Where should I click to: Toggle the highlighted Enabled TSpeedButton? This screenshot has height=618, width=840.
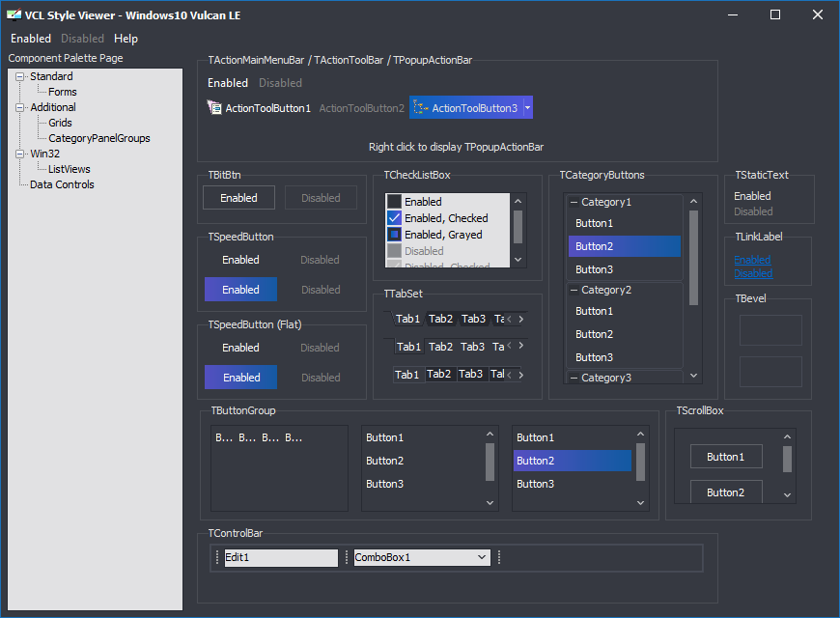pyautogui.click(x=240, y=290)
